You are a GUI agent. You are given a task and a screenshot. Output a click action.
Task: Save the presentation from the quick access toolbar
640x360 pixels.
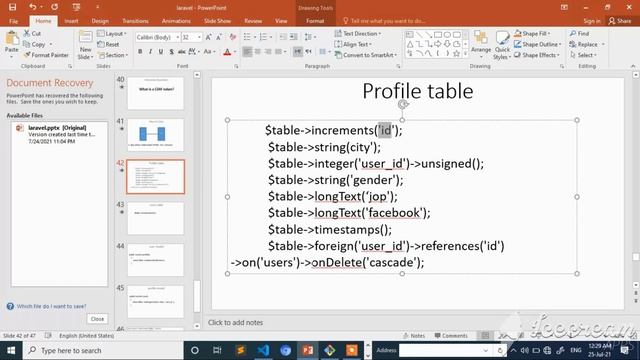pyautogui.click(x=13, y=7)
